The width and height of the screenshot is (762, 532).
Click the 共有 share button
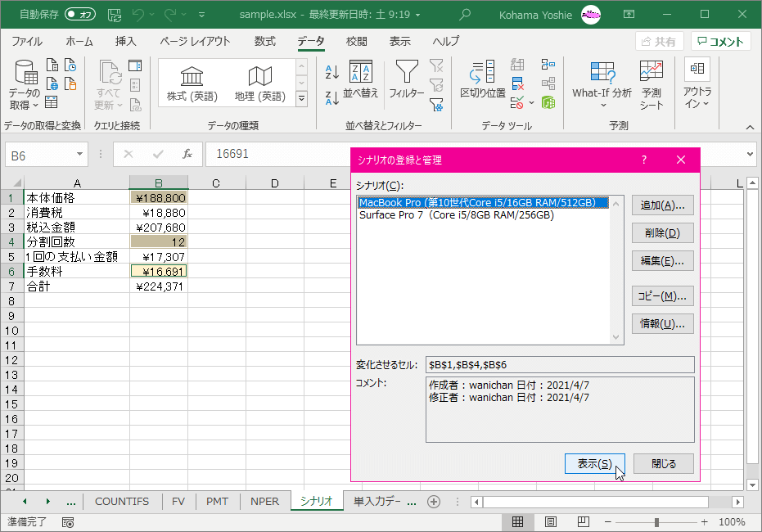point(660,42)
